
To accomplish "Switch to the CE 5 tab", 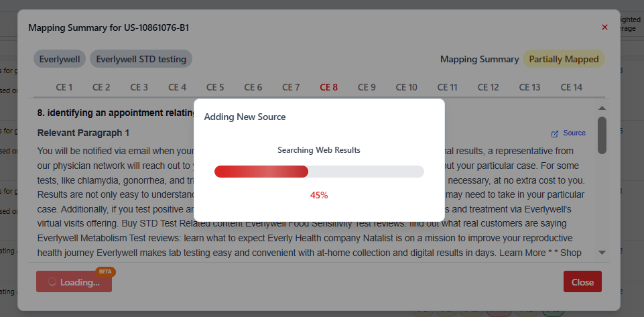I will (x=215, y=87).
